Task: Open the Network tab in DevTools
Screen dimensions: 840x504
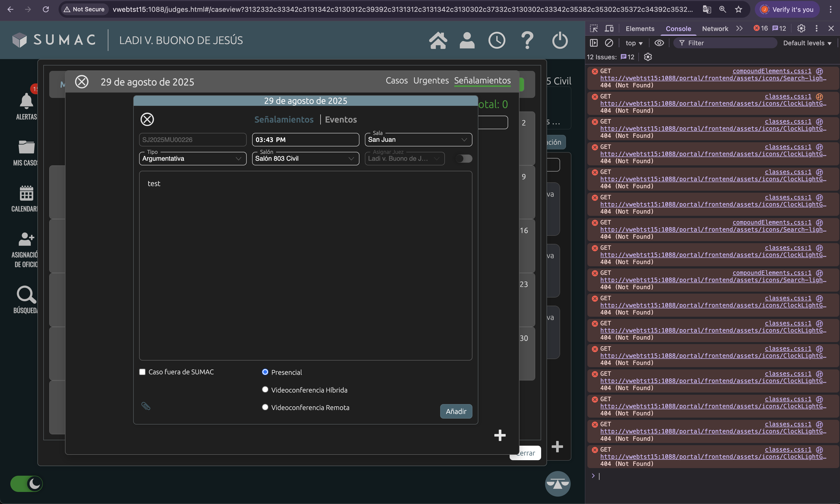Action: [715, 29]
